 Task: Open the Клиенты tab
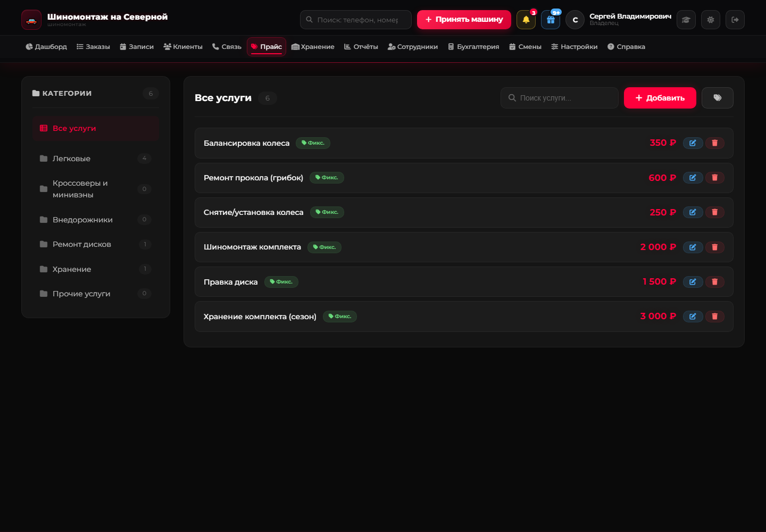183,47
